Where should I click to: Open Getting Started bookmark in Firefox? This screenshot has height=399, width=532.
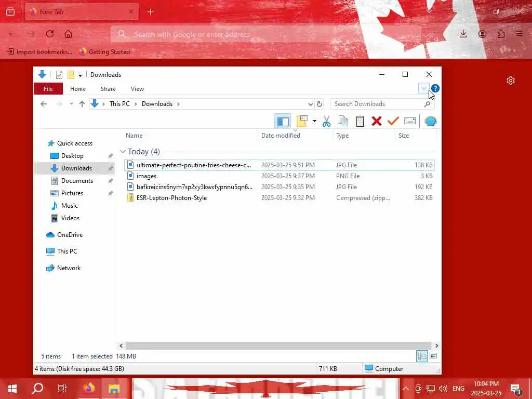[104, 51]
